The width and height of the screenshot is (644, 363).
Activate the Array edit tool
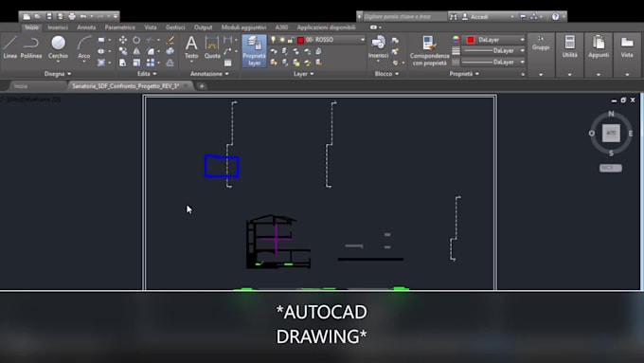click(151, 63)
